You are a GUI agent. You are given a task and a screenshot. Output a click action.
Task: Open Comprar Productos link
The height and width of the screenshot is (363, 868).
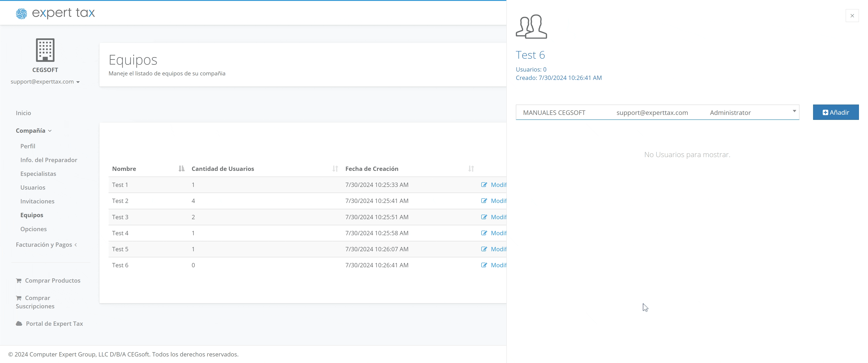click(53, 281)
